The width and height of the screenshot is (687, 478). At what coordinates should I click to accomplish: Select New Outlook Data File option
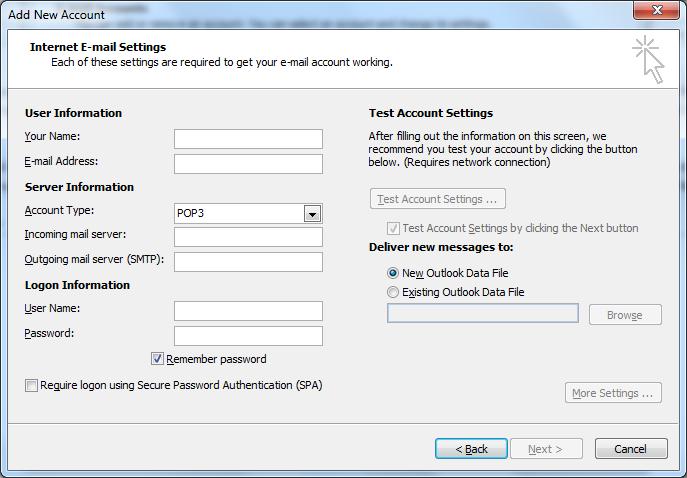click(x=393, y=273)
